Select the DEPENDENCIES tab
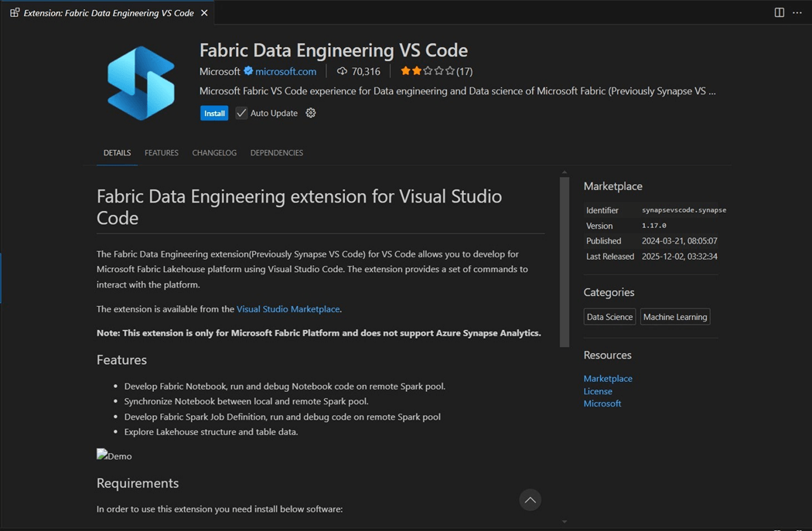The width and height of the screenshot is (812, 531). [x=276, y=153]
